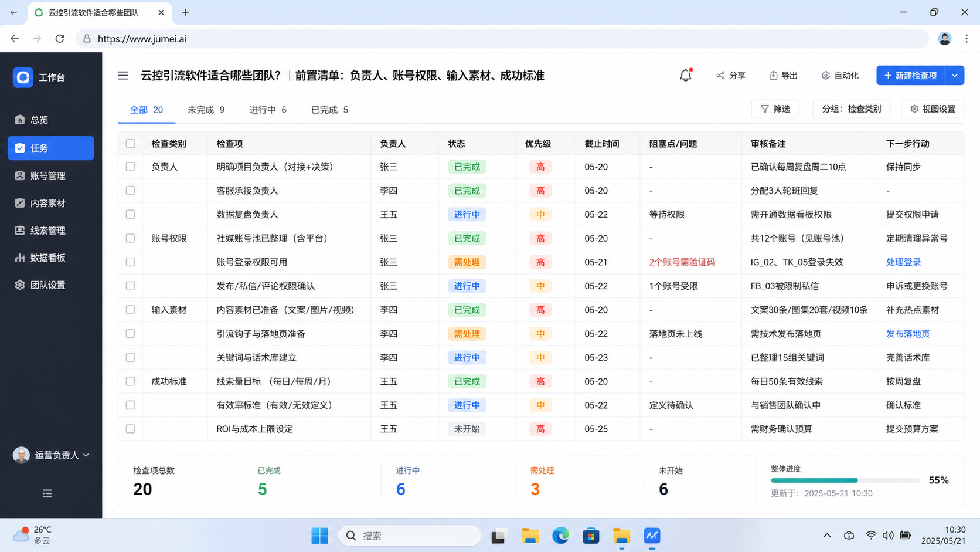The image size is (980, 552).
Task: Show hidden system tray icons
Action: coord(827,536)
